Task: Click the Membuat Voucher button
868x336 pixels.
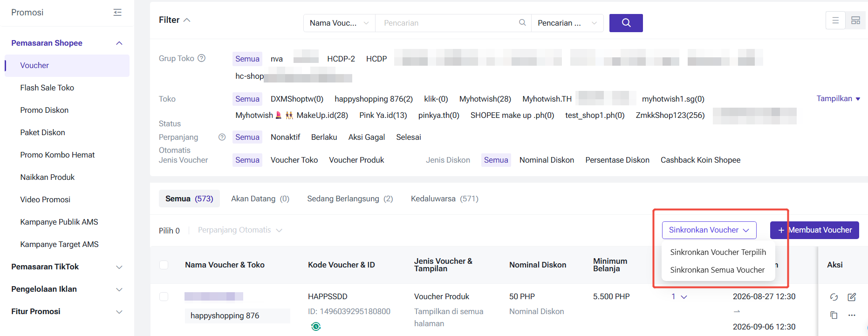Action: point(814,230)
